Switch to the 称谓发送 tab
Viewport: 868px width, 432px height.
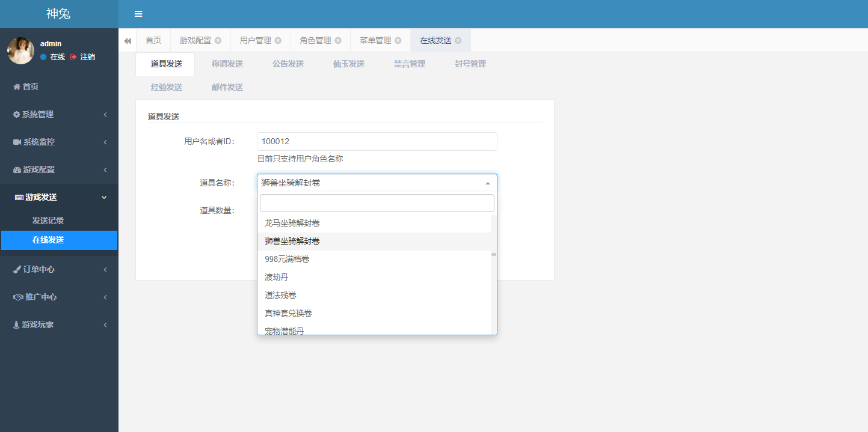(227, 64)
